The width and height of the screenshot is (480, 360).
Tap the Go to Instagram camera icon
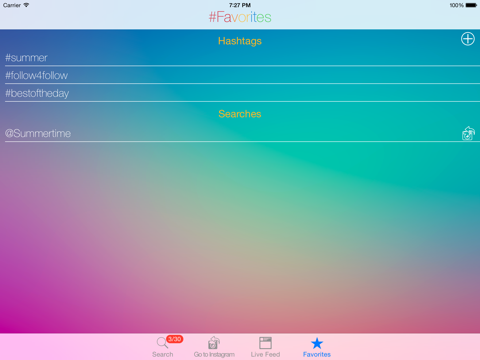pos(214,343)
